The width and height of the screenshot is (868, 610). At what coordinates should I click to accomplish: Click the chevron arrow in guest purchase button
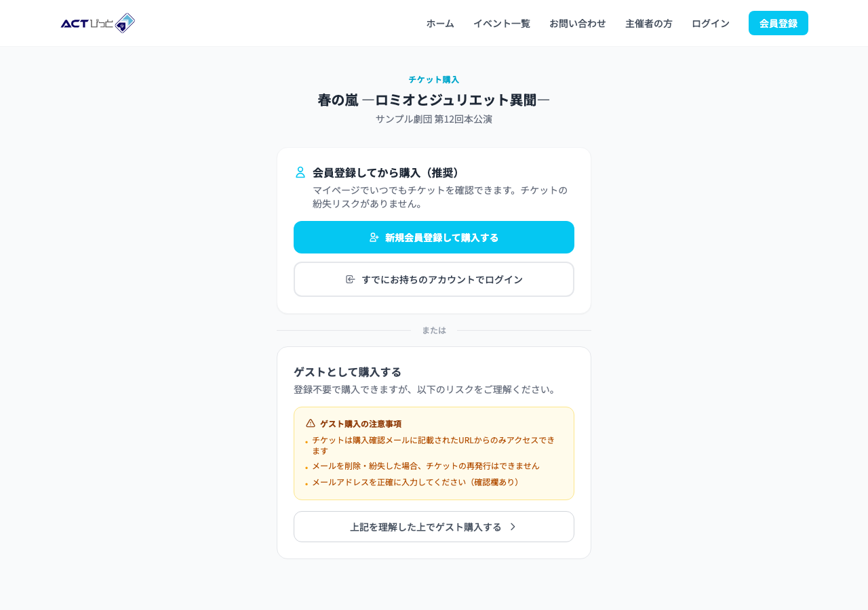[513, 526]
